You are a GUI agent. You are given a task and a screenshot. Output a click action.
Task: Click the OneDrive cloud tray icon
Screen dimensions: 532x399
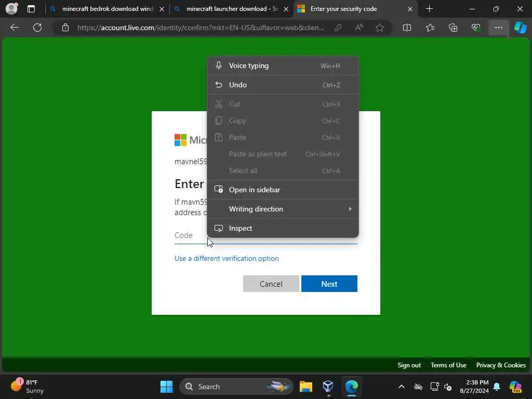418,387
